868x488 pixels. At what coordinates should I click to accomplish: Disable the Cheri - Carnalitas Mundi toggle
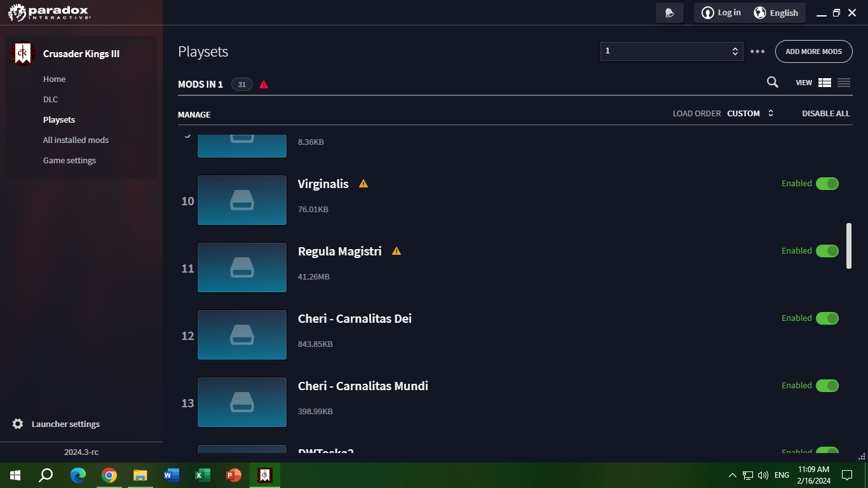[827, 386]
